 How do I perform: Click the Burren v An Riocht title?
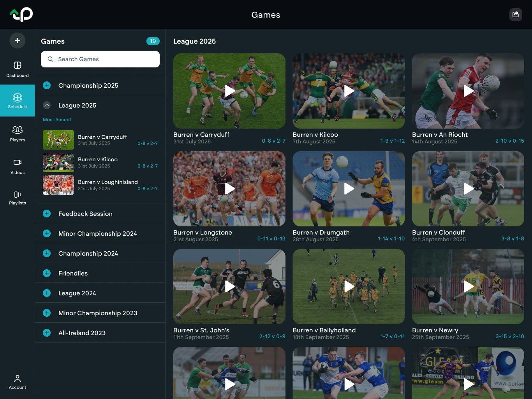tap(440, 134)
